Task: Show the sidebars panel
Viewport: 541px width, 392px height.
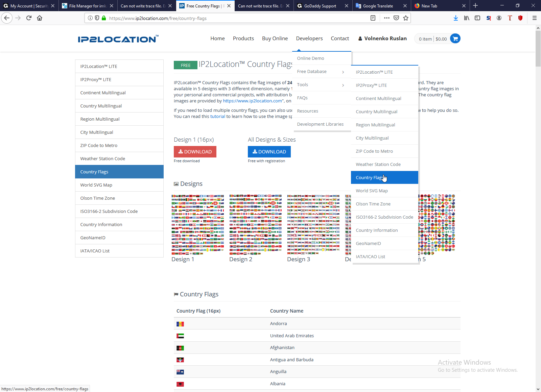Action: point(477,18)
